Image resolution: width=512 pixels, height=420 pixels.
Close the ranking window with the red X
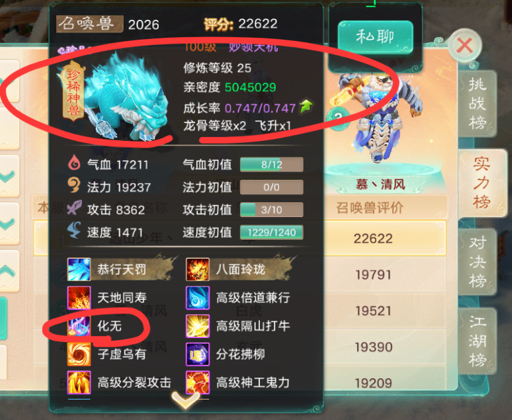(x=465, y=45)
